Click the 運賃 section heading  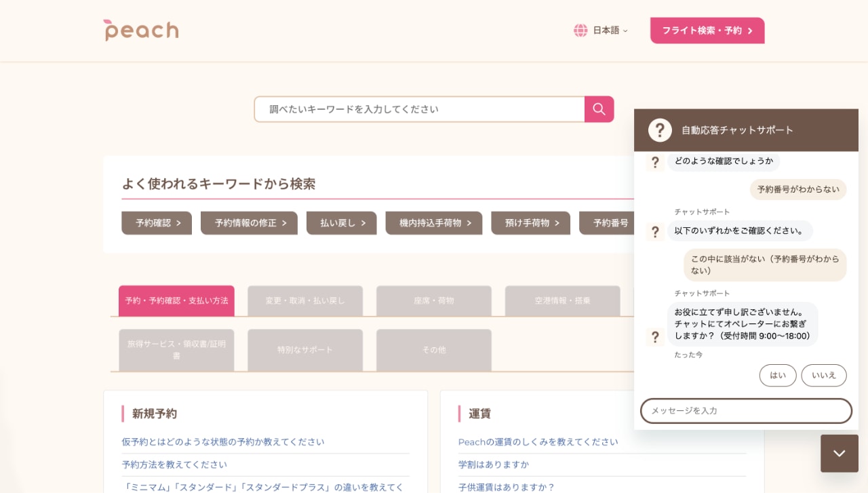(x=479, y=414)
